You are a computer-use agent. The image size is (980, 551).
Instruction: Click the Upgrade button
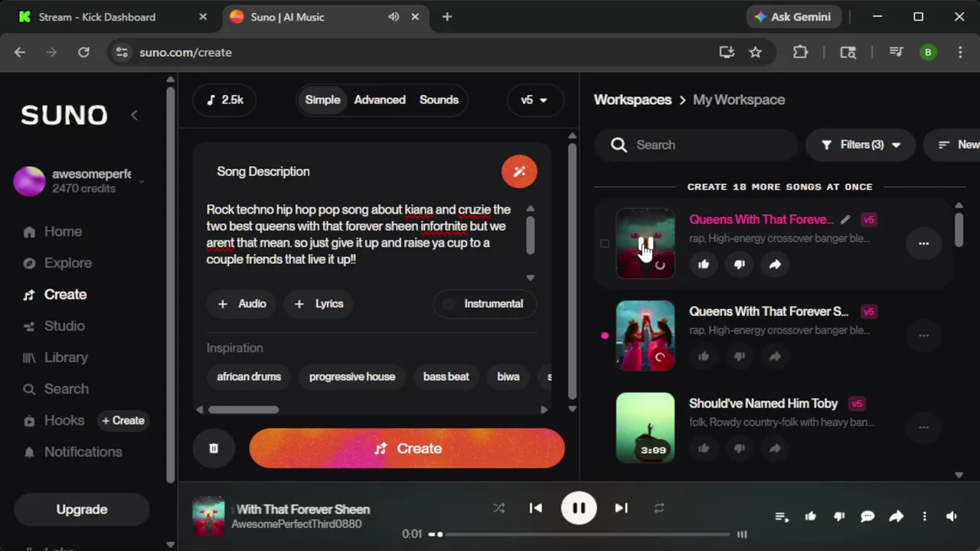(82, 509)
